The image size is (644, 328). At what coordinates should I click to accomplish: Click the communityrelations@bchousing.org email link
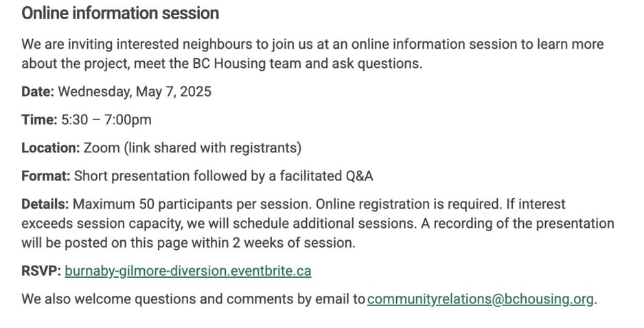click(481, 299)
